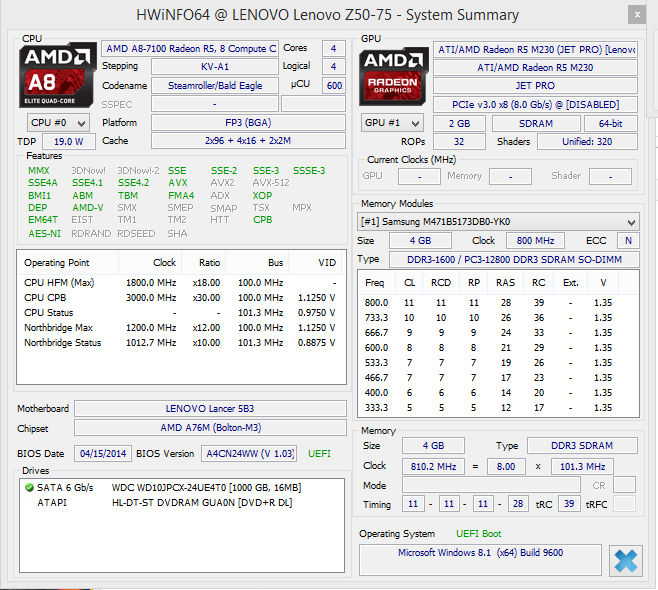Click the 64-bit bus width field
This screenshot has height=590, width=658.
click(611, 123)
